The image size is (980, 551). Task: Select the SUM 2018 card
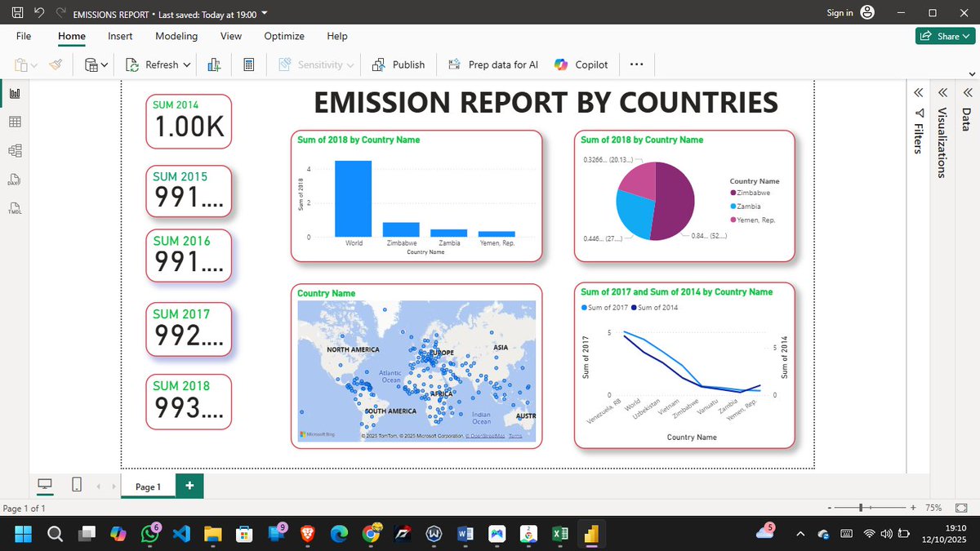pyautogui.click(x=189, y=402)
